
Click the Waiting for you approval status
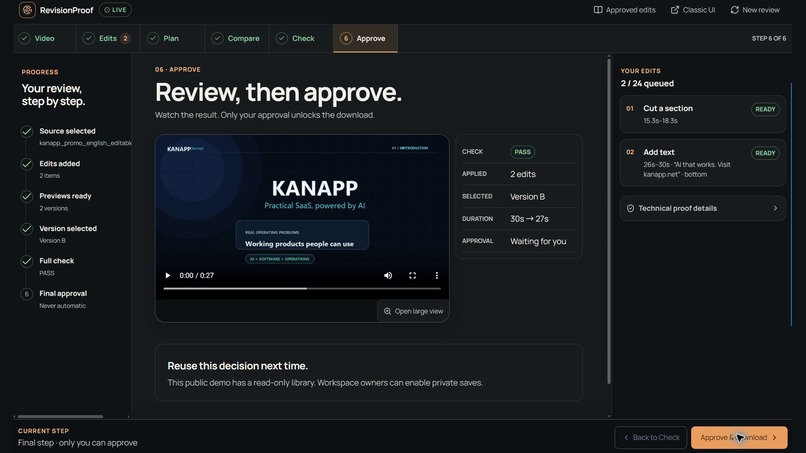tap(538, 242)
